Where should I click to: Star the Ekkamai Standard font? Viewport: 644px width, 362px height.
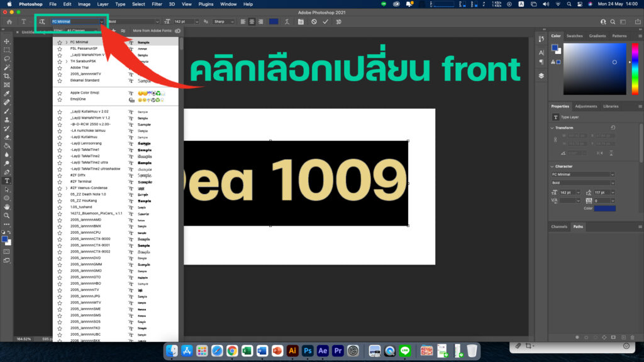pos(60,80)
